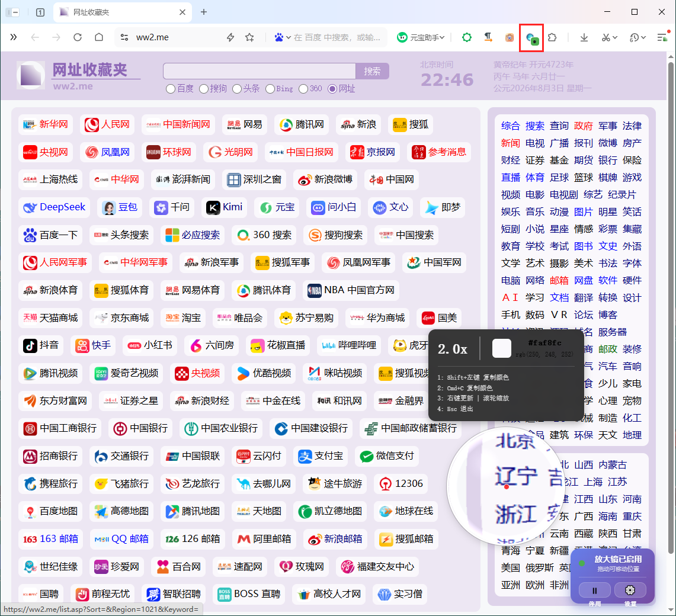Bookmark this page with the star icon
Screen dimensions: 676x616
click(249, 37)
